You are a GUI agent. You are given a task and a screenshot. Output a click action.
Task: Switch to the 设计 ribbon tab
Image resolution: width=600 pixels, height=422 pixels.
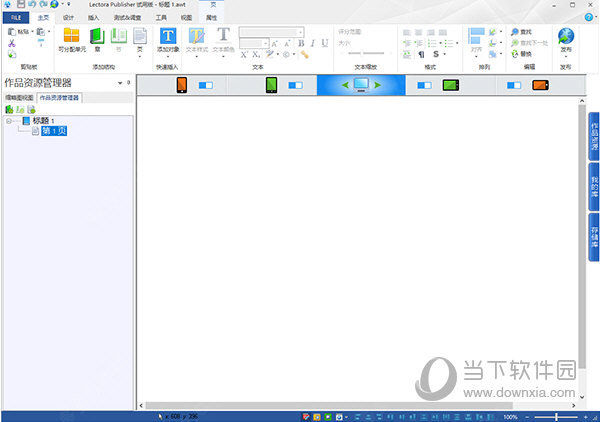pyautogui.click(x=68, y=18)
